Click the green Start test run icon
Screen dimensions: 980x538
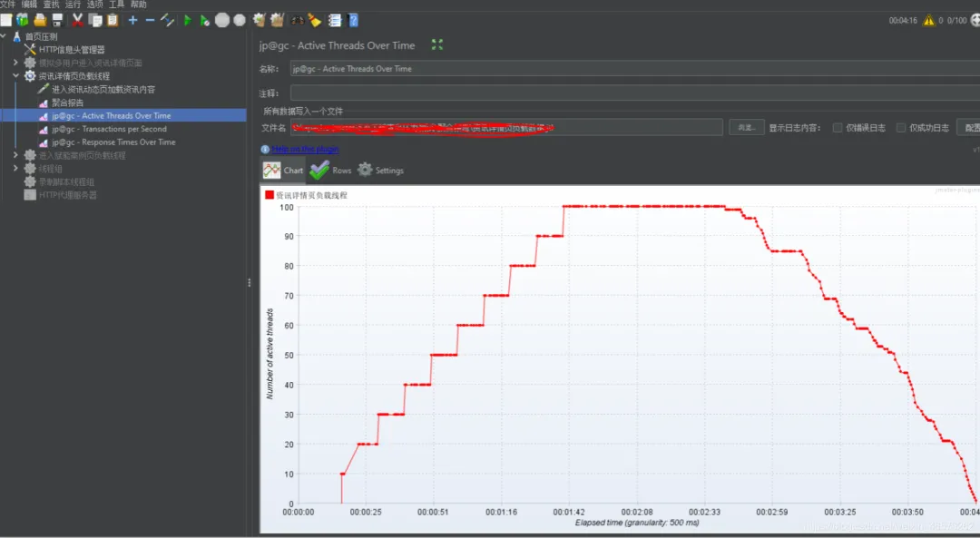coord(188,21)
